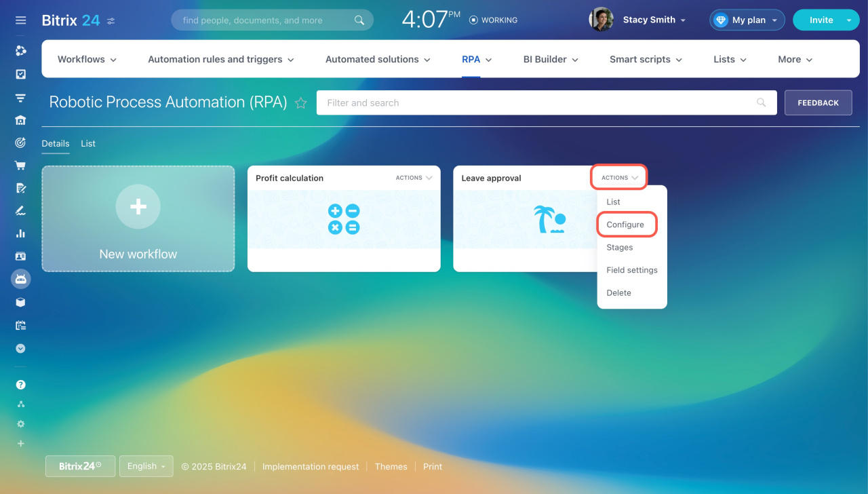Click the plus circle on the New workflow tile
The width and height of the screenshot is (868, 494).
pyautogui.click(x=138, y=206)
